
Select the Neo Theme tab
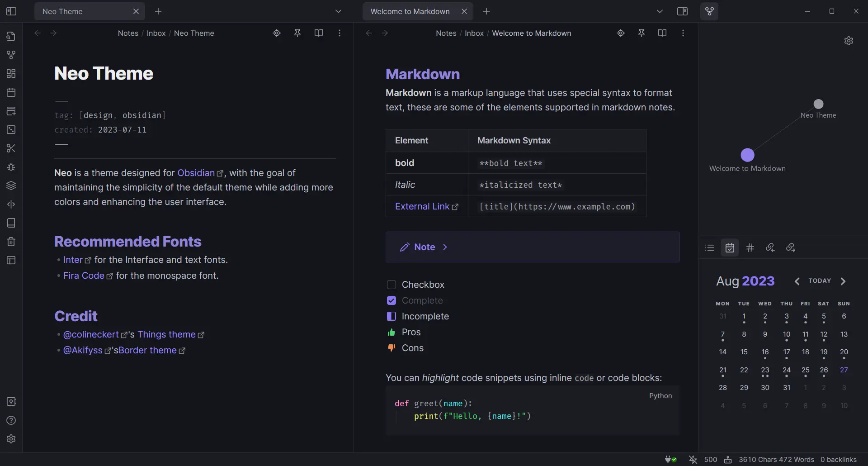point(90,11)
